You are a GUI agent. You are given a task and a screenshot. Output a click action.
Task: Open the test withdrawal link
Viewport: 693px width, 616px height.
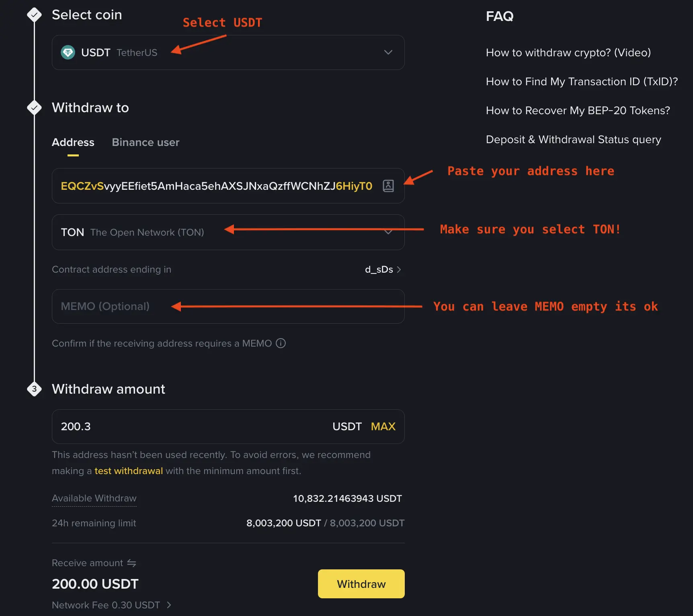[128, 470]
